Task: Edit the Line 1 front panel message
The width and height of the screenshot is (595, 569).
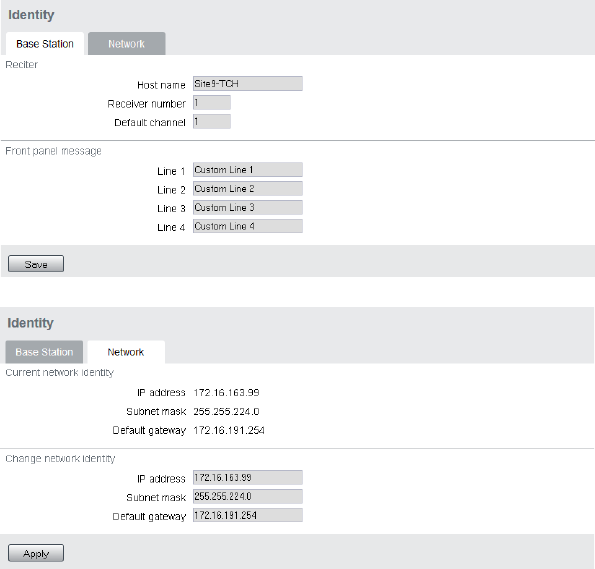Action: click(248, 170)
